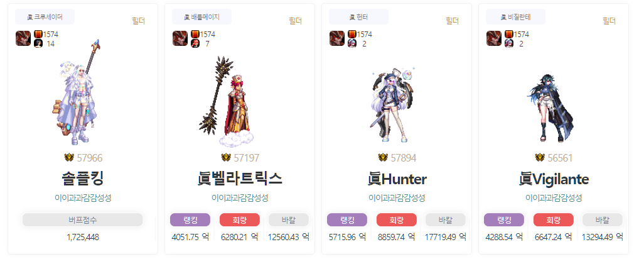
Task: Click the 배틀메이지 class badge
Action: (x=201, y=17)
